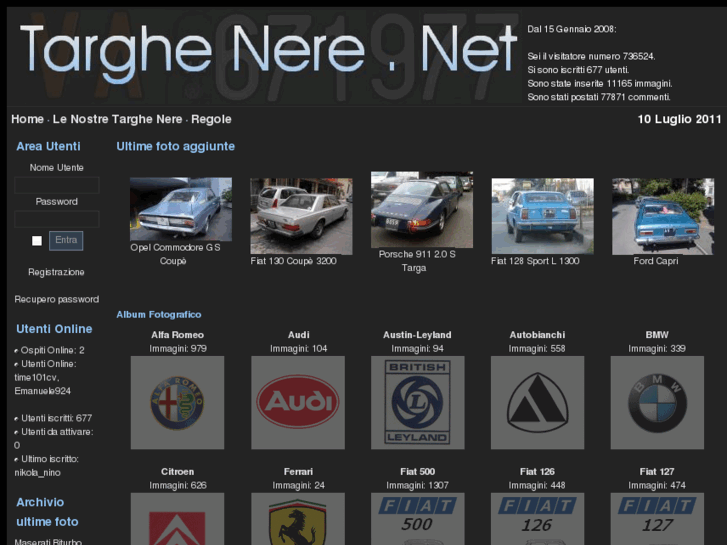Click the Austin-Leyland album title

click(x=417, y=335)
